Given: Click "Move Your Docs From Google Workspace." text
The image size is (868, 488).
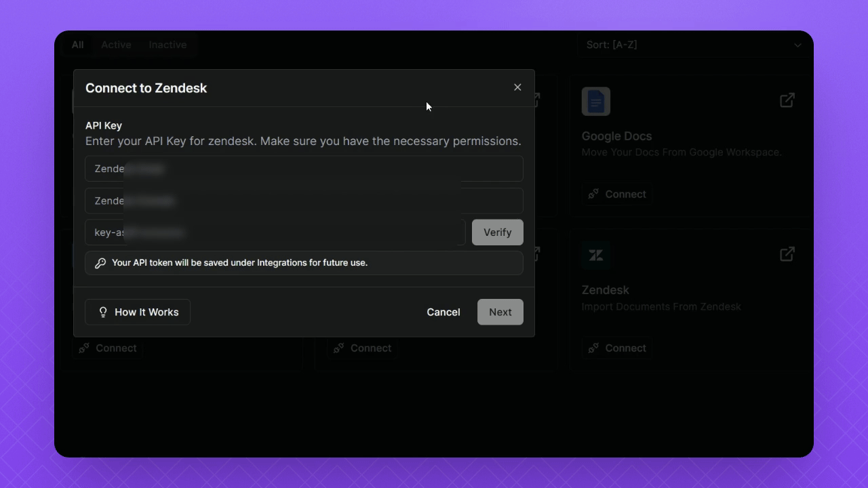Looking at the screenshot, I should 682,152.
